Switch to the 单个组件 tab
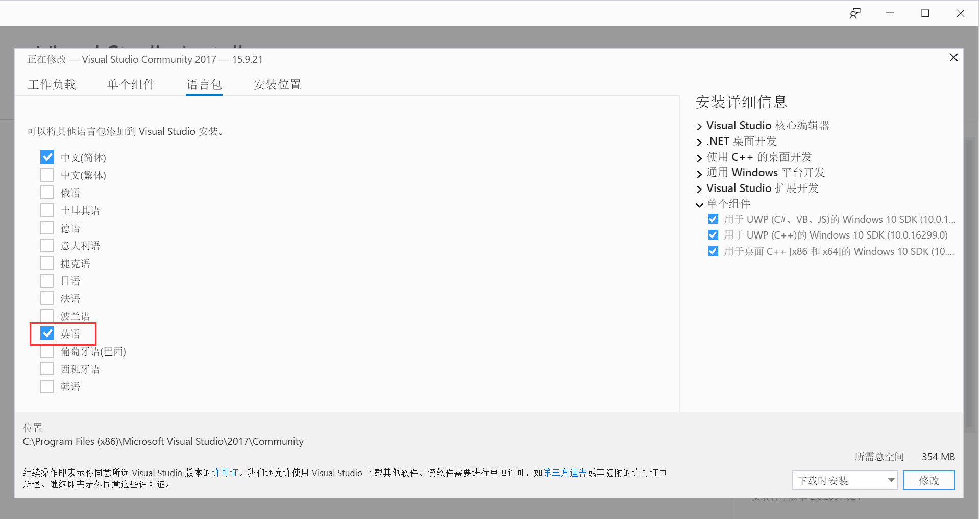The image size is (980, 519). pyautogui.click(x=131, y=84)
